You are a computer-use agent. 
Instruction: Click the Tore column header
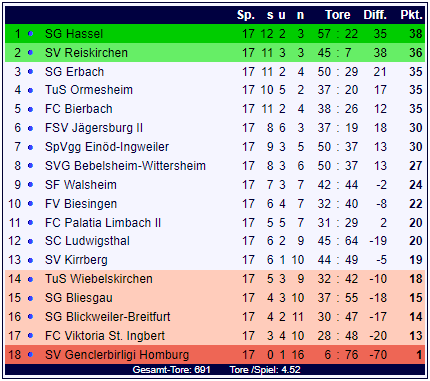tap(338, 15)
